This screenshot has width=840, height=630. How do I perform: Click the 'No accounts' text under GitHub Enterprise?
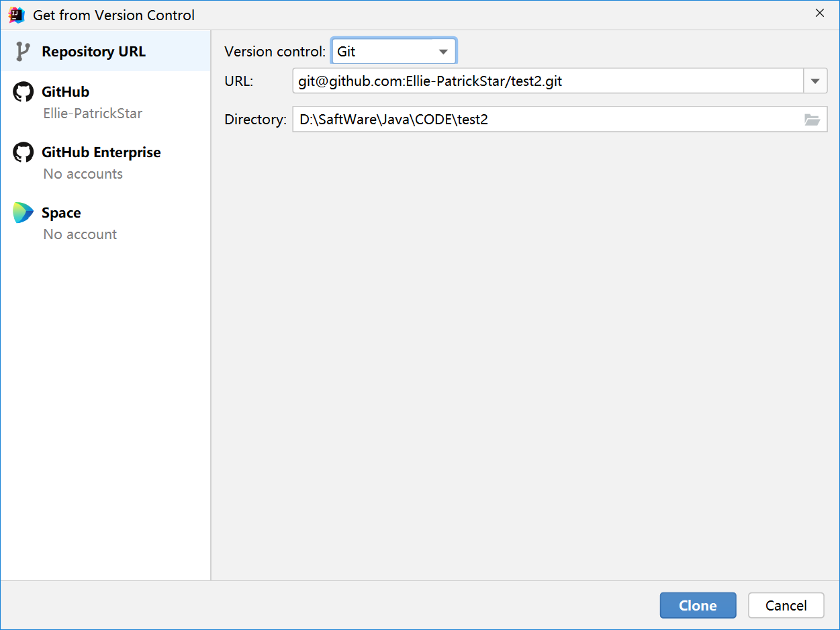coord(83,174)
